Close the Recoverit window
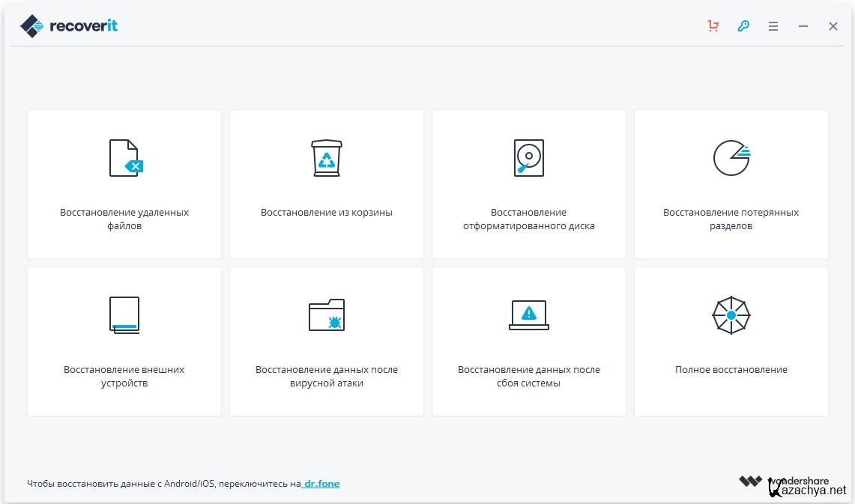 click(x=833, y=26)
